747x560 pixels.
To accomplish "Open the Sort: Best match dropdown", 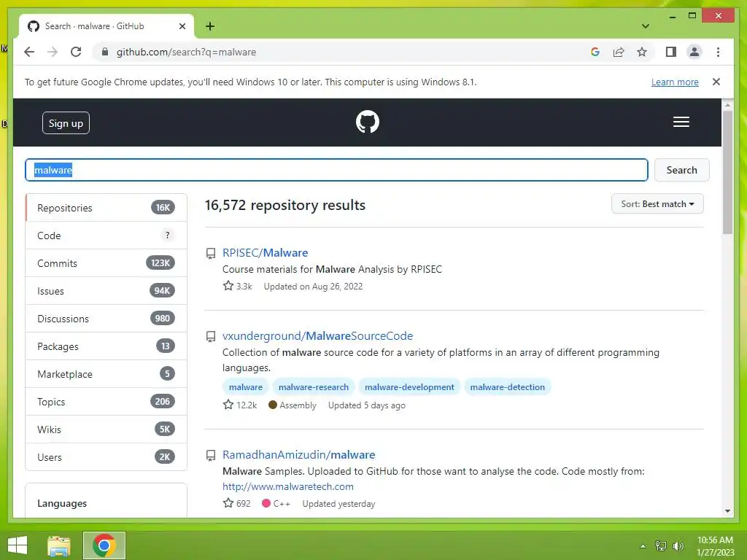I will pyautogui.click(x=657, y=204).
